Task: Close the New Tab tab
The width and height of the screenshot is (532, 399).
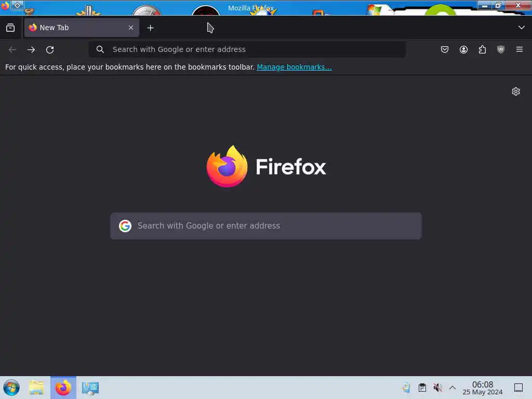Action: click(131, 28)
